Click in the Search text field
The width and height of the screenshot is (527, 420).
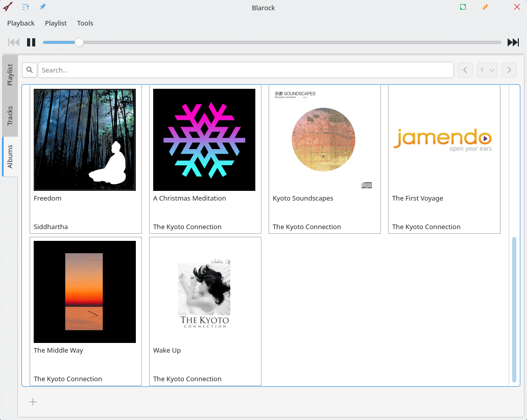click(x=246, y=70)
